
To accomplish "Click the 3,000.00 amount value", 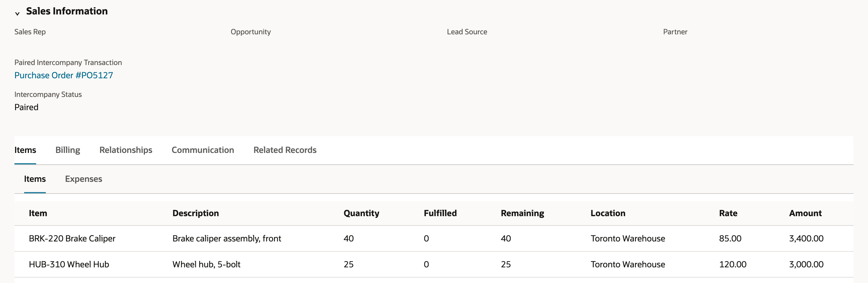I will (x=806, y=264).
